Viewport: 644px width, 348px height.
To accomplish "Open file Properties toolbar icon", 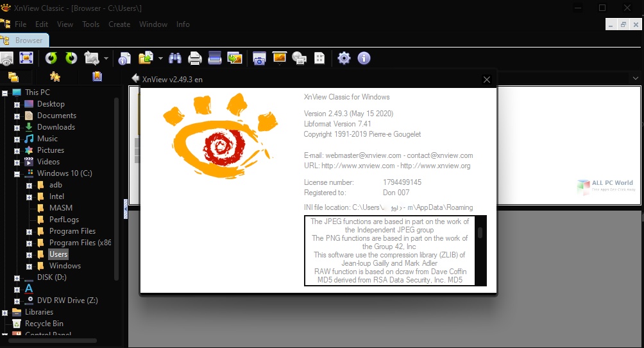I will [124, 58].
